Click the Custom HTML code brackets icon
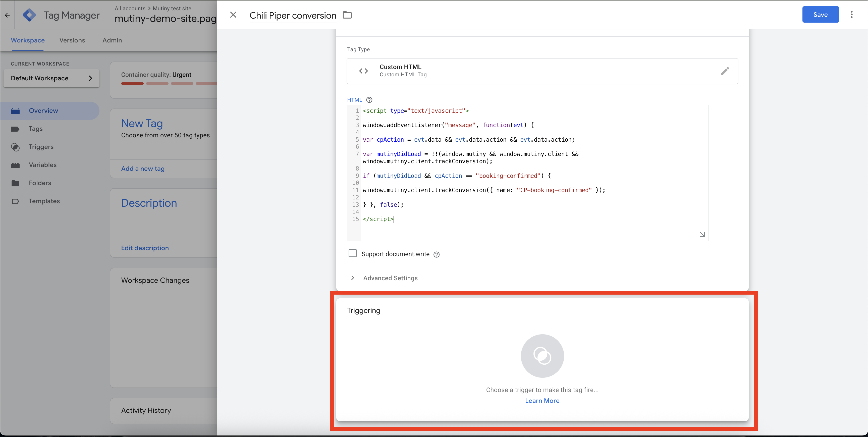 [363, 71]
